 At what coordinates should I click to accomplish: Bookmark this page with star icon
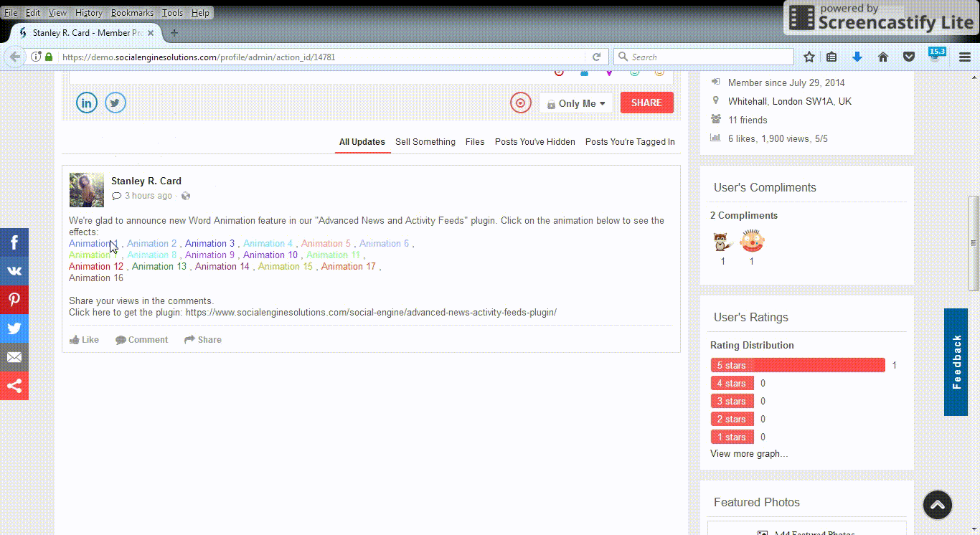pos(809,57)
